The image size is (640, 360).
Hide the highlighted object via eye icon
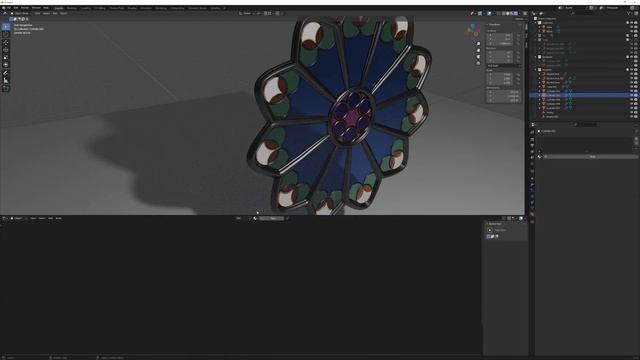click(x=631, y=95)
